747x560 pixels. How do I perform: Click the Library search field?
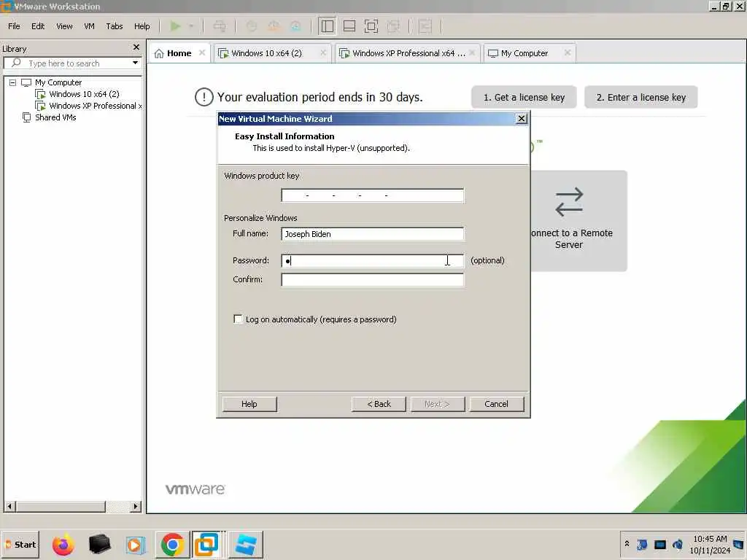point(71,63)
